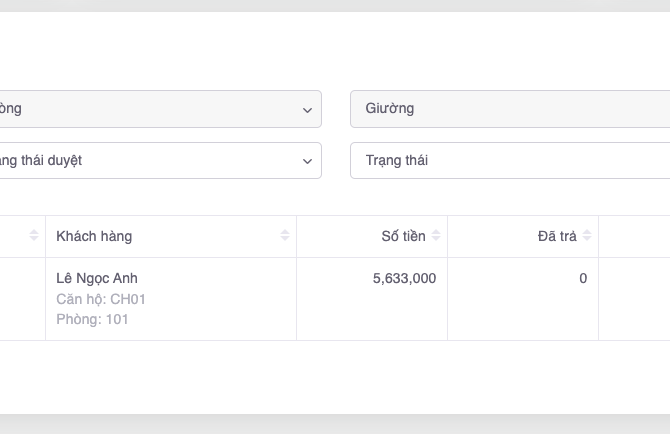
Task: Click the sort arrows beside Đã trả
Action: pyautogui.click(x=587, y=236)
